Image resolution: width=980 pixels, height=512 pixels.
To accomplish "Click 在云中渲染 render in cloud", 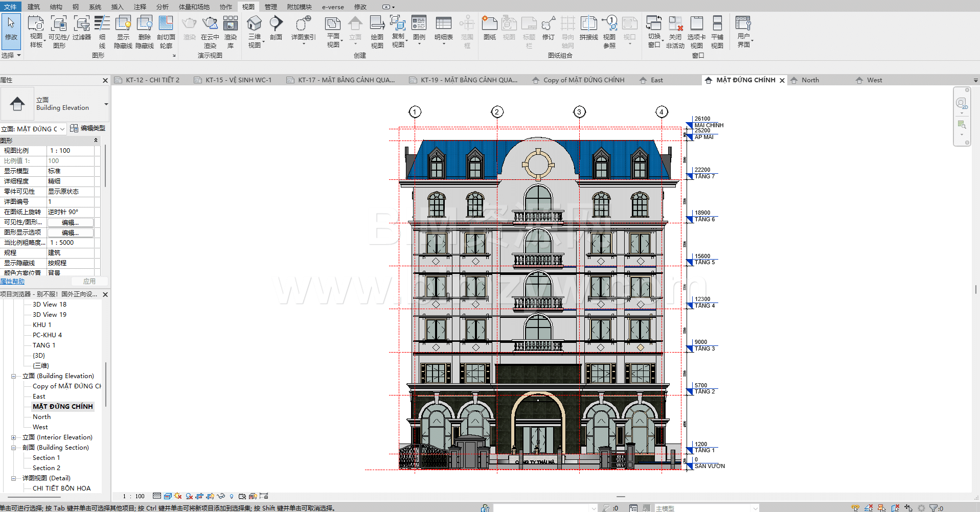I will pos(210,32).
